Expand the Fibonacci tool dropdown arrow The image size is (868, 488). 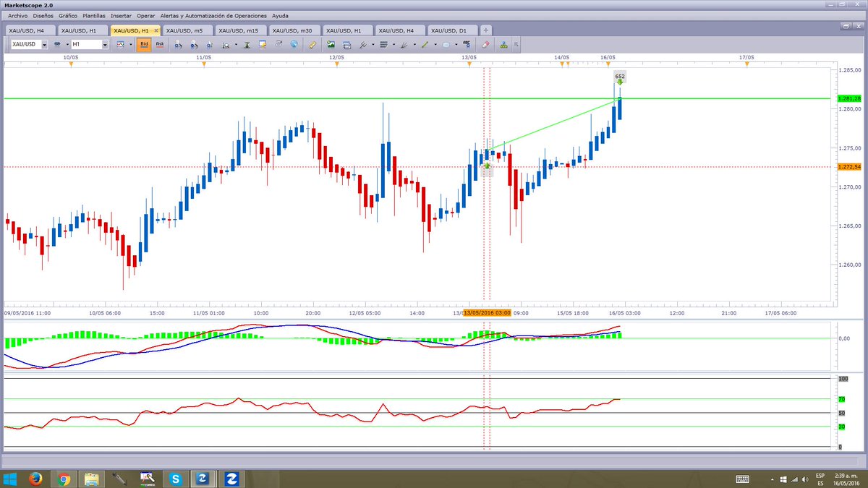coord(393,44)
